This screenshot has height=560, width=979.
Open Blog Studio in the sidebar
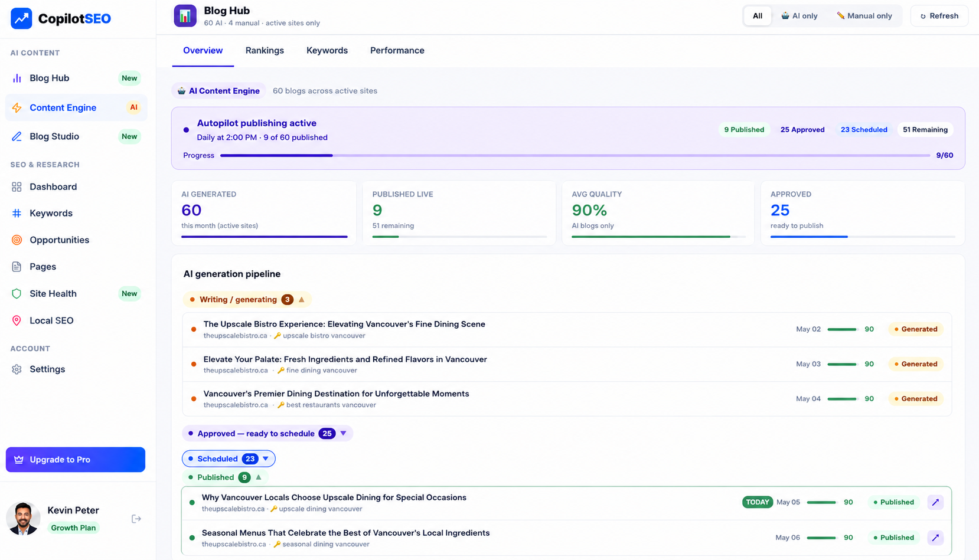(x=76, y=136)
